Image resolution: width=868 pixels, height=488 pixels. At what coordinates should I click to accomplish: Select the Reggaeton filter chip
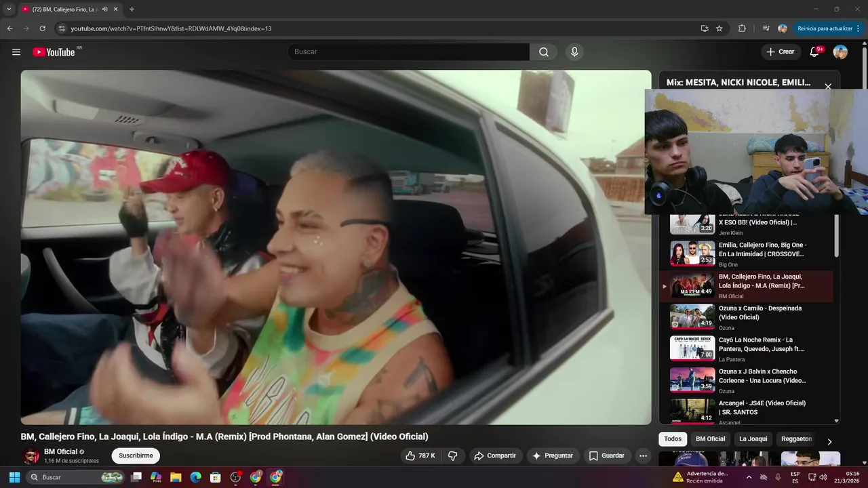coord(797,439)
